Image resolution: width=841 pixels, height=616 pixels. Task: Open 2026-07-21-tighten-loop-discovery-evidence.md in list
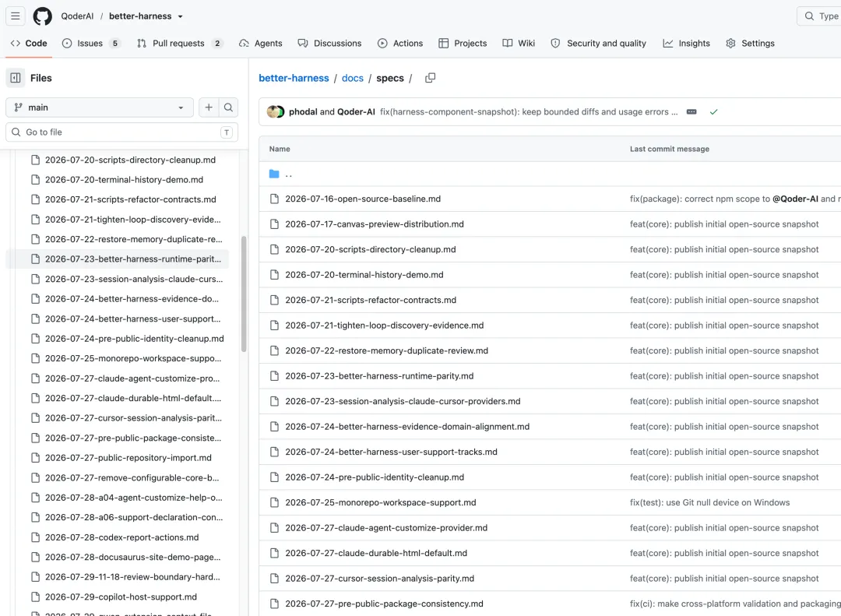pyautogui.click(x=385, y=326)
